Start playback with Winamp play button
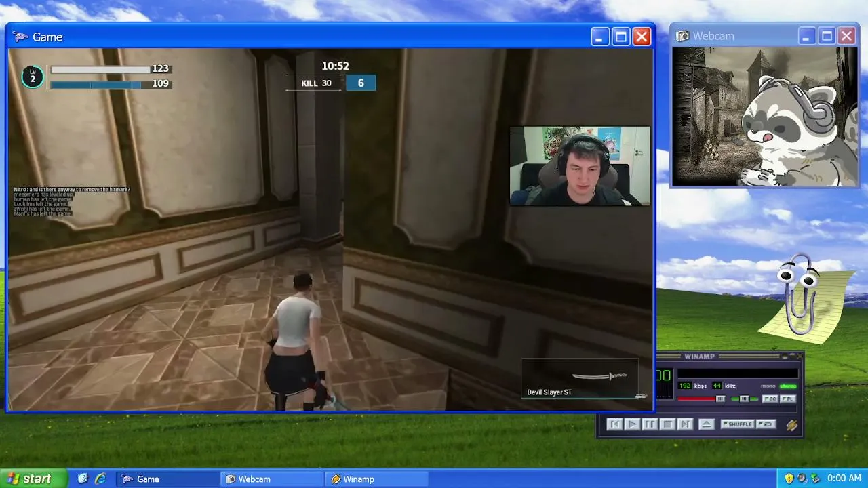 [632, 424]
